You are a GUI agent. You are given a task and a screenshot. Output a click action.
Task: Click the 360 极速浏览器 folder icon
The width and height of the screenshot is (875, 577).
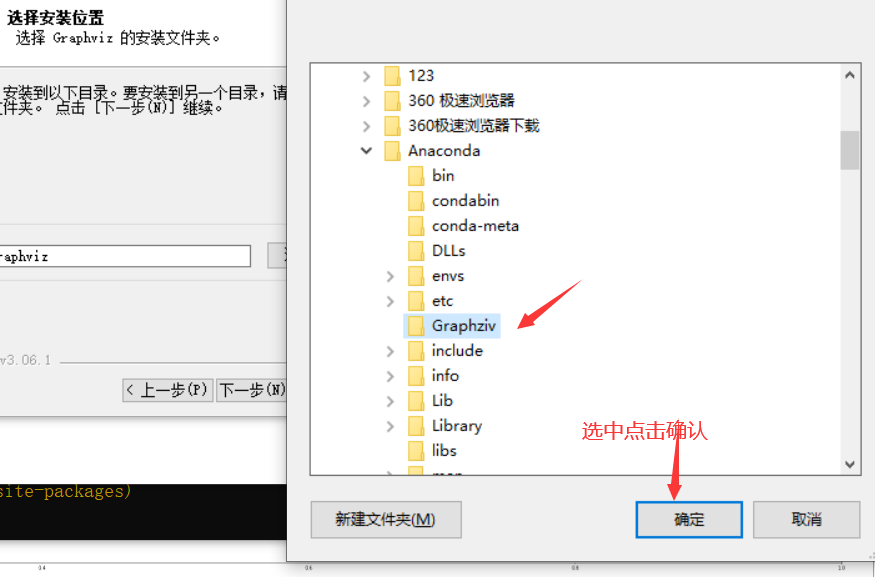pos(392,100)
